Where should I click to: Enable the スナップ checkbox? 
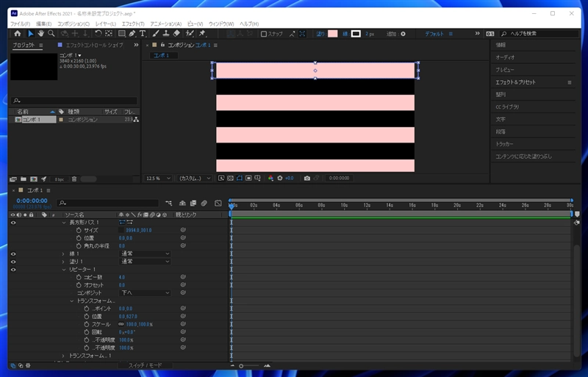[265, 34]
